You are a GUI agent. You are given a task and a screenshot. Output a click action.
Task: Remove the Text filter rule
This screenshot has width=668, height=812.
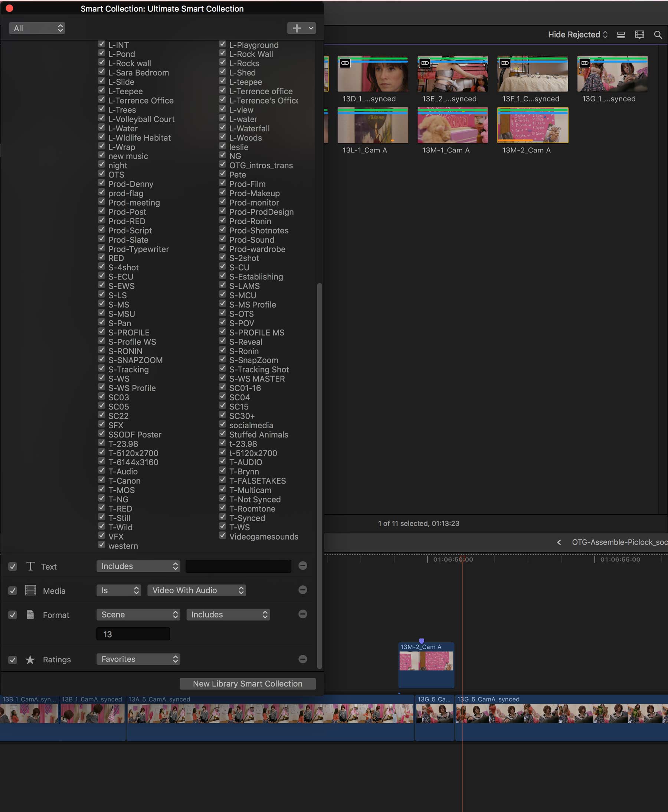tap(303, 565)
